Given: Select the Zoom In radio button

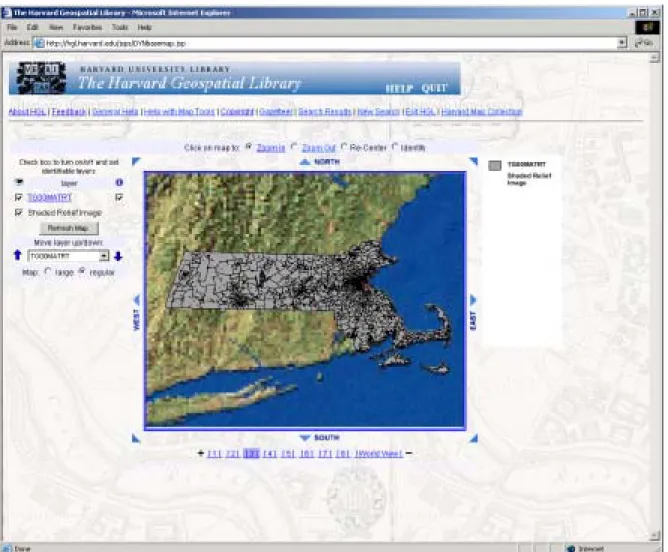Looking at the screenshot, I should click(x=249, y=147).
